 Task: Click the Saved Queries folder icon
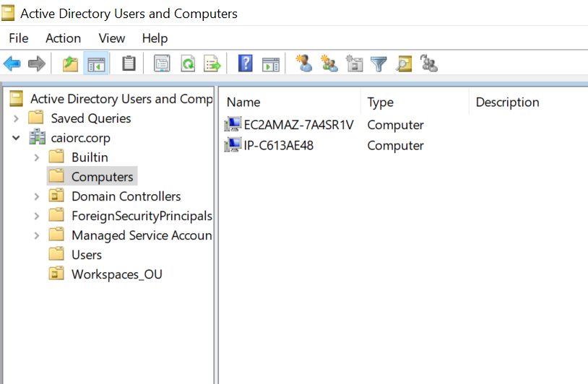click(36, 117)
